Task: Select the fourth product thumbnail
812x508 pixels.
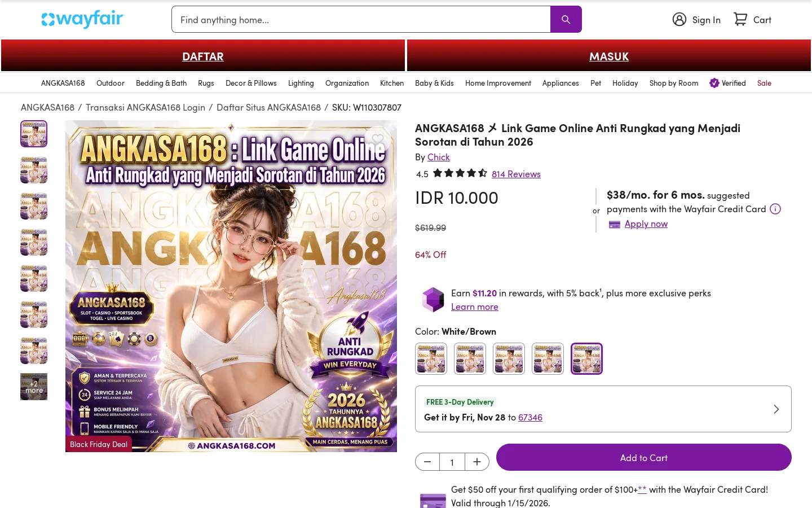Action: pos(34,242)
